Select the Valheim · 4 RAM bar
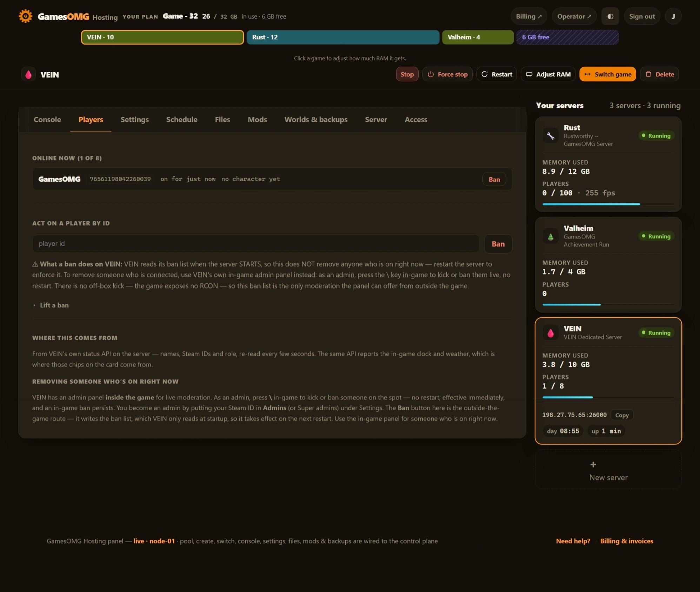This screenshot has height=592, width=700. tap(478, 37)
